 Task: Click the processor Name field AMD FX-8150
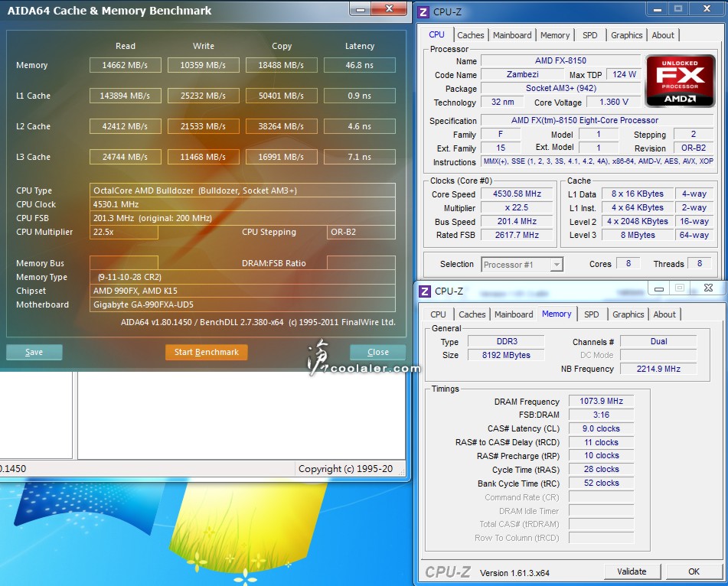click(560, 60)
